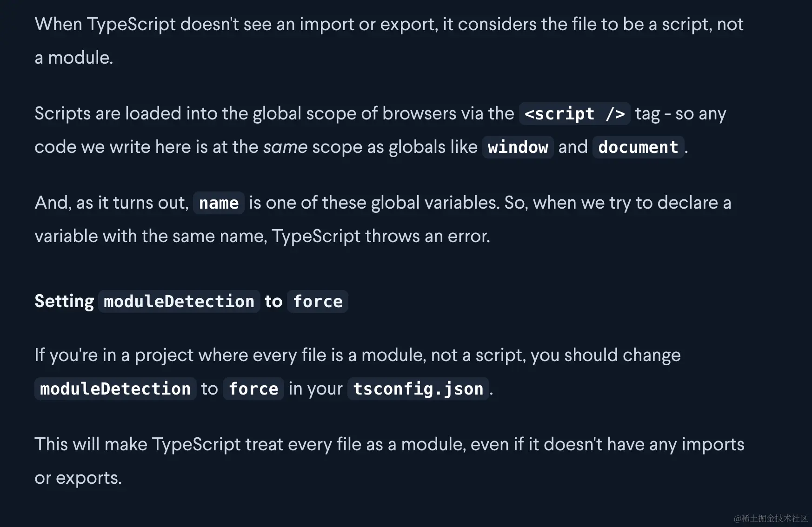Click the 'tsconfig.json' inline code
This screenshot has height=527, width=812.
coord(418,389)
